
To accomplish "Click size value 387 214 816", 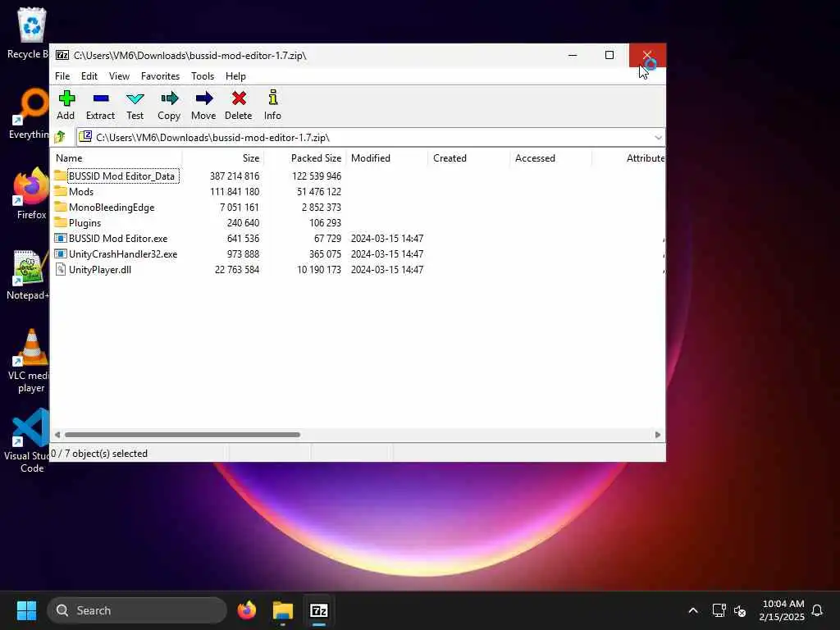I will coord(235,176).
